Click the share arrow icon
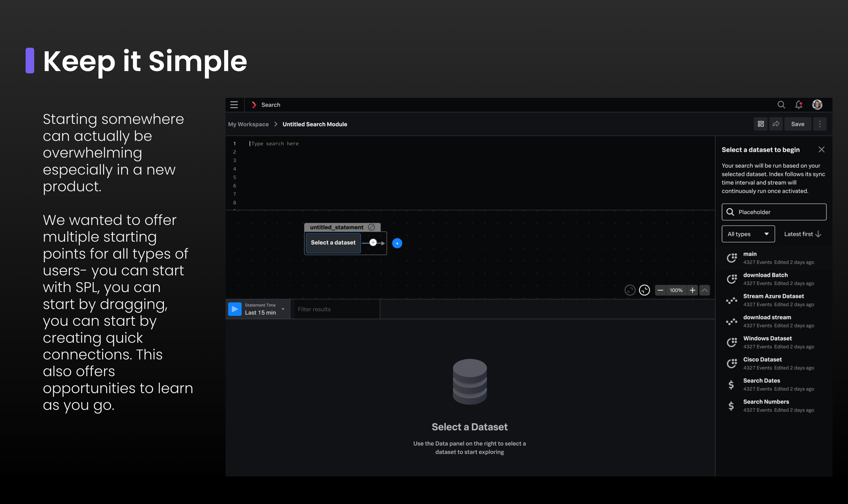The height and width of the screenshot is (504, 848). tap(776, 124)
